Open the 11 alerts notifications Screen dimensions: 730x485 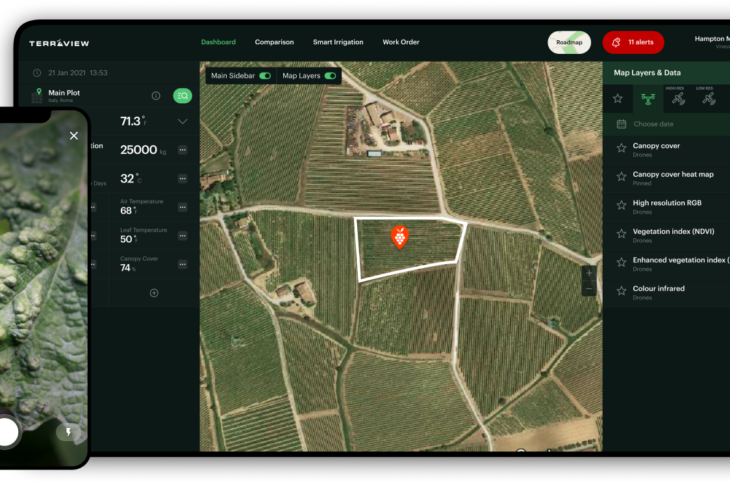pyautogui.click(x=633, y=42)
